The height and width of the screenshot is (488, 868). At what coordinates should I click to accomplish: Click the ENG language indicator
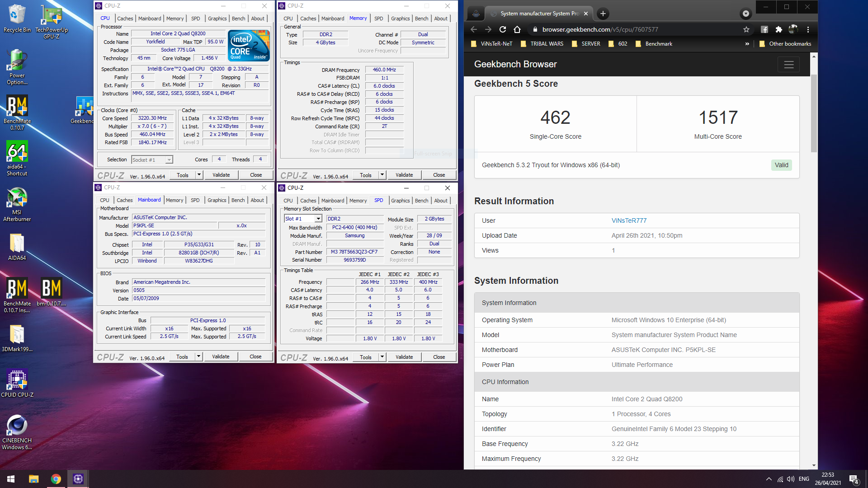pos(804,479)
